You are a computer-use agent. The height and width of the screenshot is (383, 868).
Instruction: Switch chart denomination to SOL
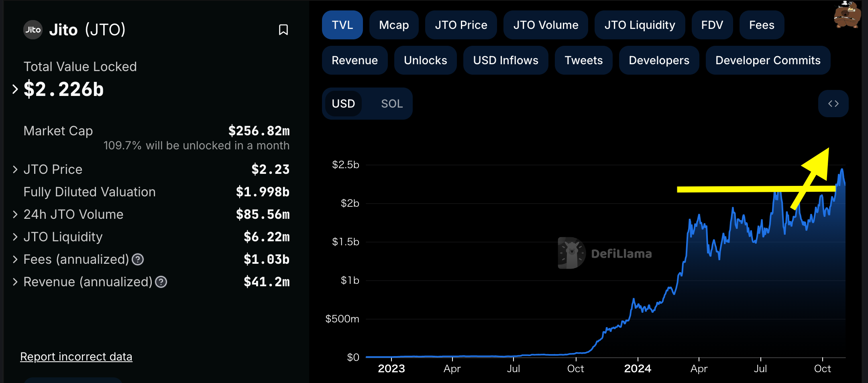pos(391,104)
